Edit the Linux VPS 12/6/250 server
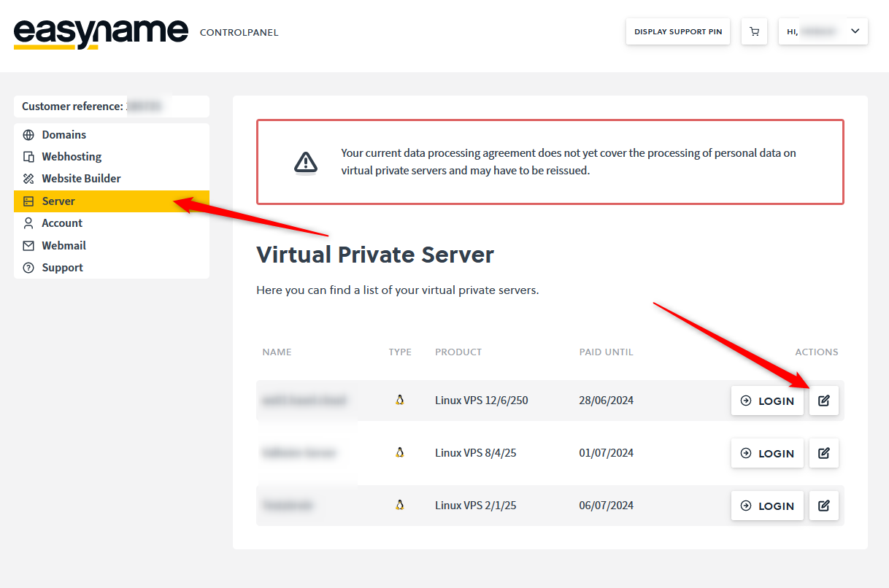 click(x=824, y=401)
